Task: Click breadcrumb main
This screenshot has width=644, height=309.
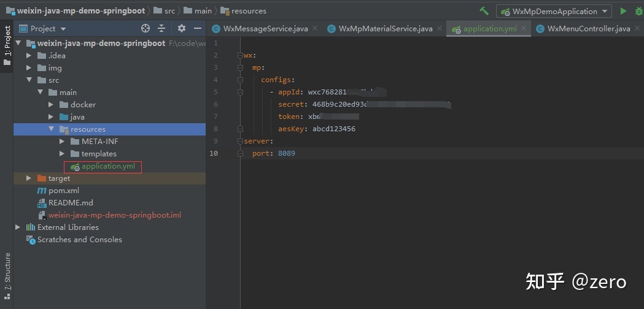Action: click(203, 10)
